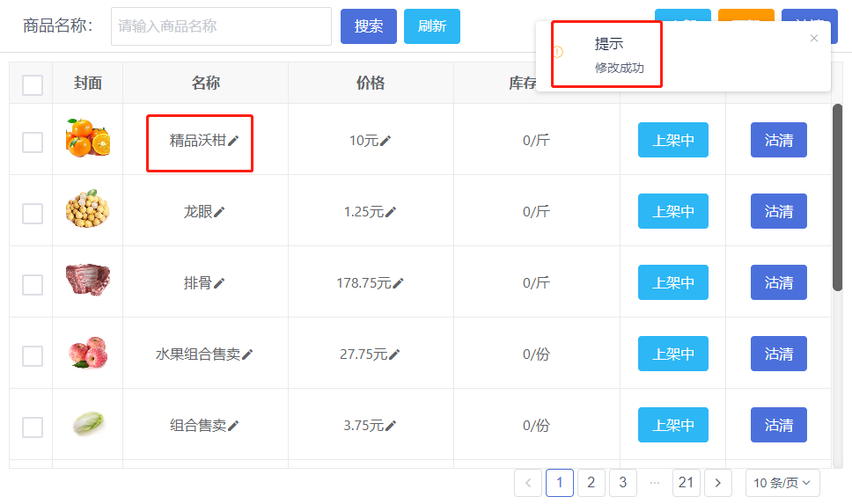Click 沽清 for 精品沃柑

[x=779, y=140]
